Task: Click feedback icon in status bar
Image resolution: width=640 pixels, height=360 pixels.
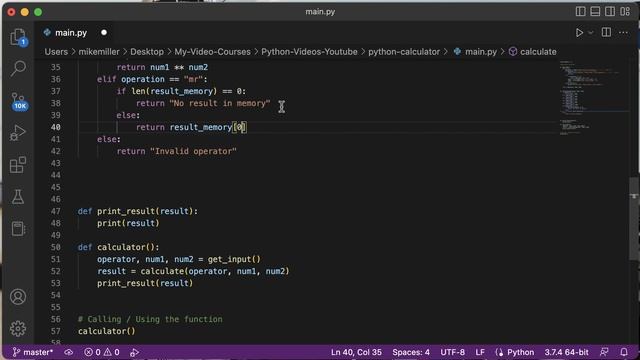Action: click(604, 352)
